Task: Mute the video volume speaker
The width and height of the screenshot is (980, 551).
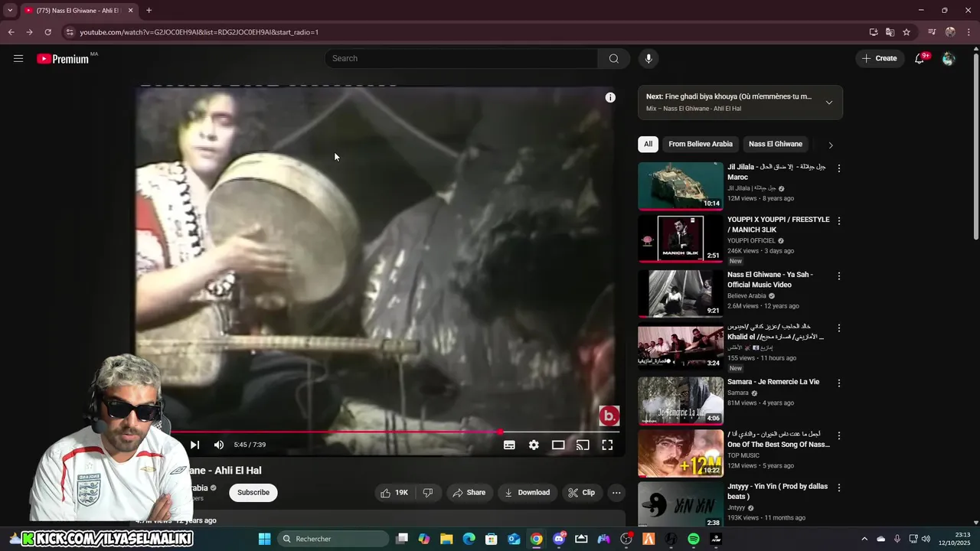Action: pyautogui.click(x=219, y=445)
